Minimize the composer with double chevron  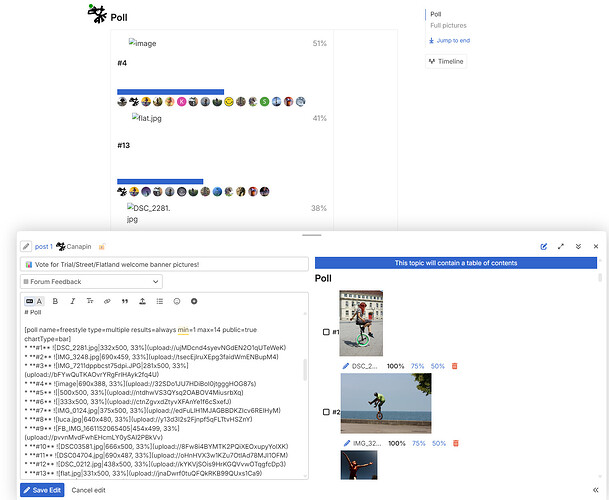tap(578, 246)
